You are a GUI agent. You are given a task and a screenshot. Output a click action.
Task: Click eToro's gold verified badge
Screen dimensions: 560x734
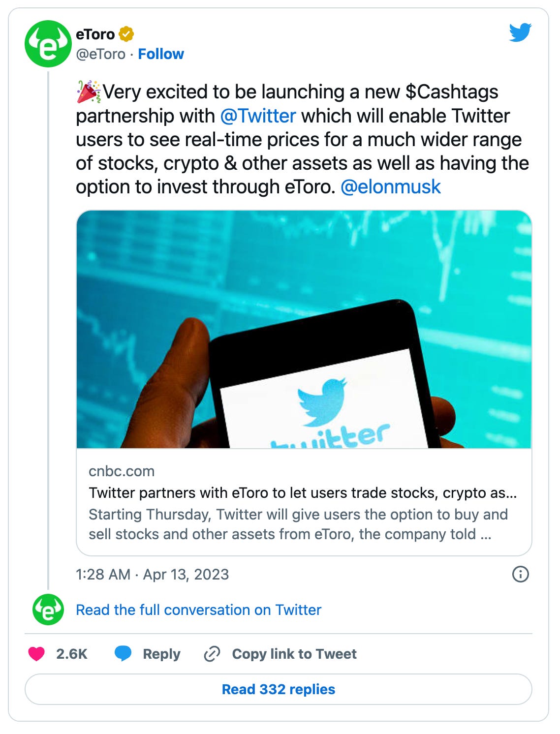click(x=126, y=34)
